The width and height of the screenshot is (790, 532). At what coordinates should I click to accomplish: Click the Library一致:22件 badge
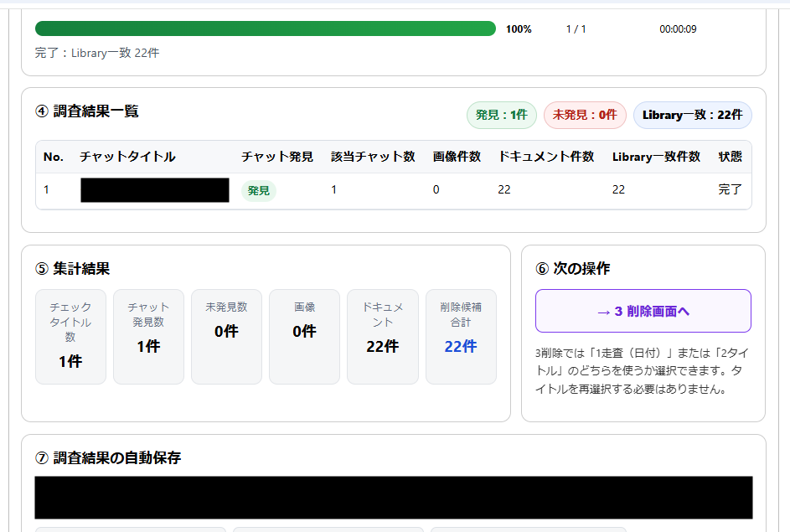692,115
